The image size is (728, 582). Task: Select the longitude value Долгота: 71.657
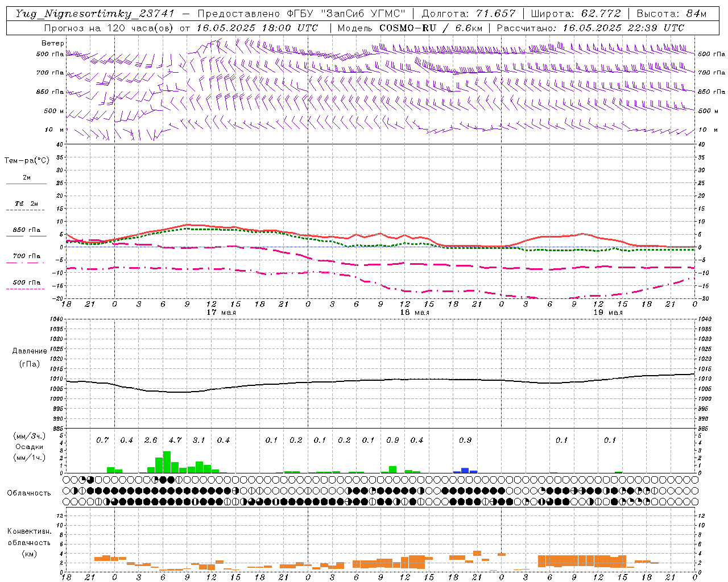(x=469, y=14)
